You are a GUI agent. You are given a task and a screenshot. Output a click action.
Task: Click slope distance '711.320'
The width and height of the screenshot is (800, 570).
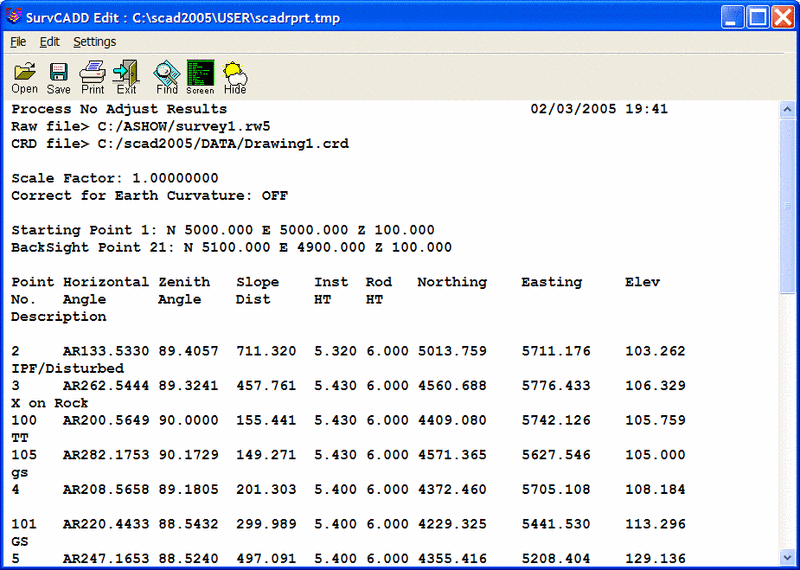266,351
